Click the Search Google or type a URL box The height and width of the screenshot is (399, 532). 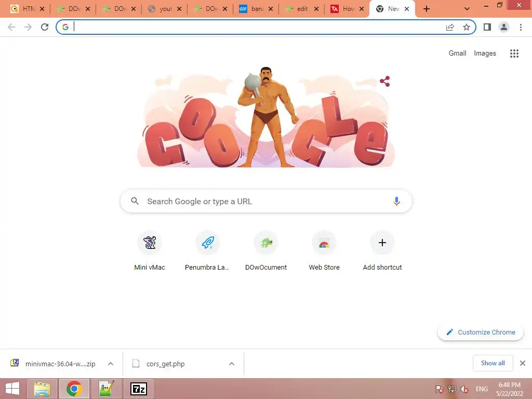click(x=266, y=201)
